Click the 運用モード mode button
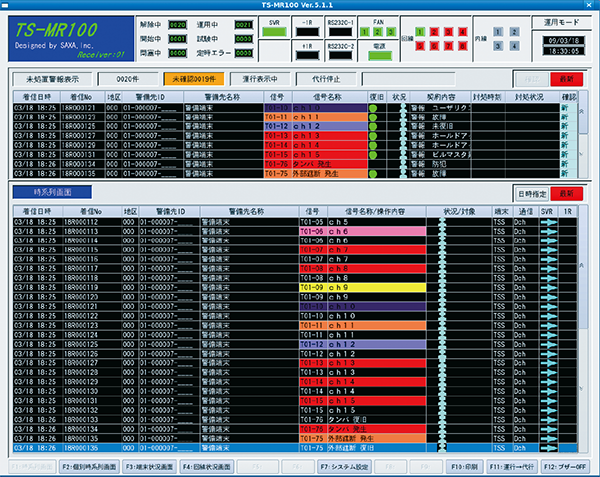Image resolution: width=600 pixels, height=477 pixels. point(562,23)
